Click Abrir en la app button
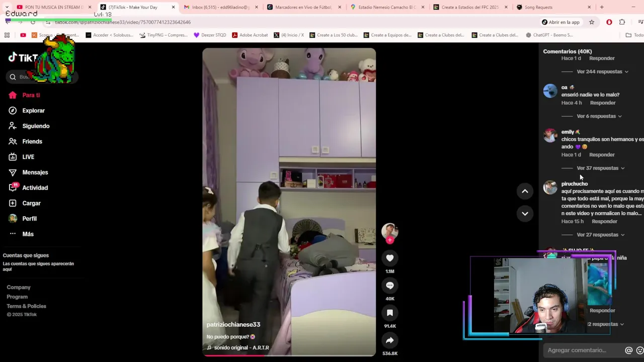 [560, 22]
